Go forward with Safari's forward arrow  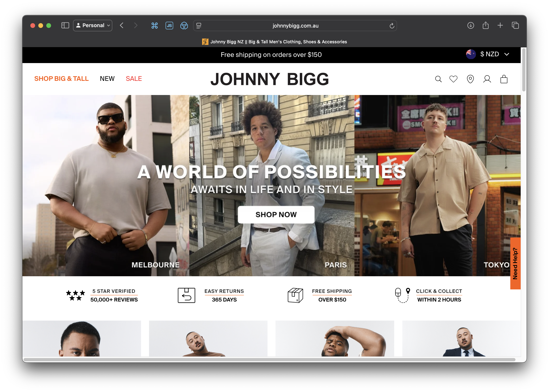[x=136, y=26]
